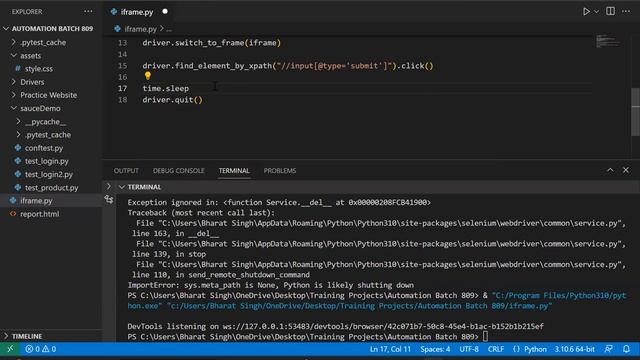Viewport: 640px width, 360px height.
Task: Open style.css file
Action: [38, 69]
